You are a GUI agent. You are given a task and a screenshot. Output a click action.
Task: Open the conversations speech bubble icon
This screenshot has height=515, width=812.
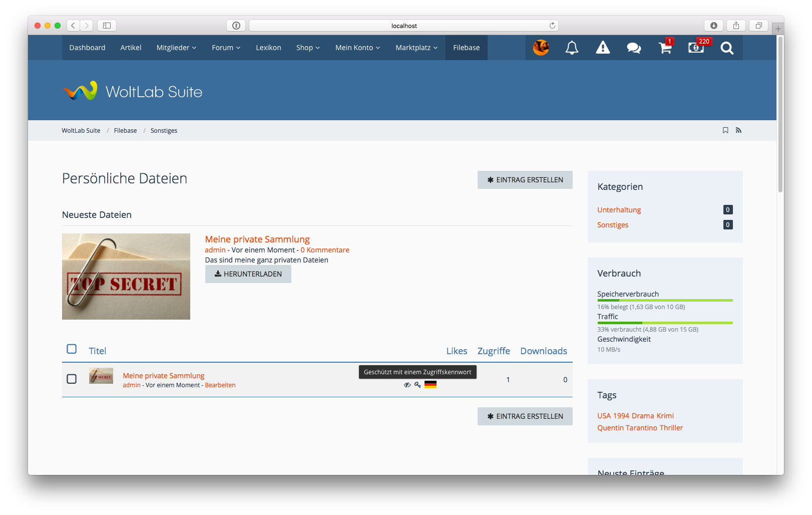(x=634, y=48)
